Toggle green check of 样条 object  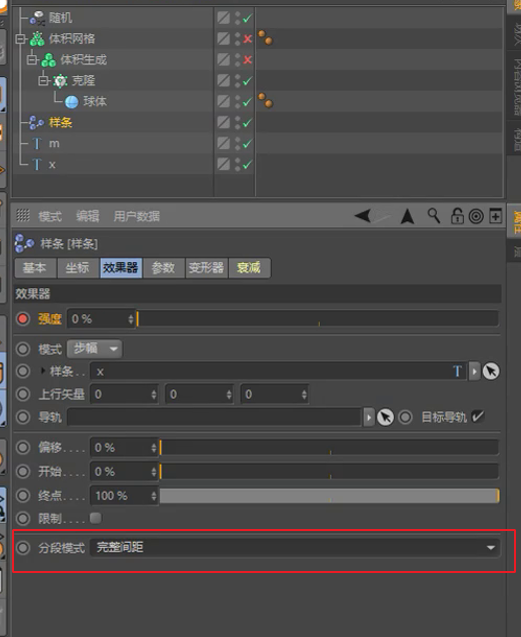coord(247,123)
